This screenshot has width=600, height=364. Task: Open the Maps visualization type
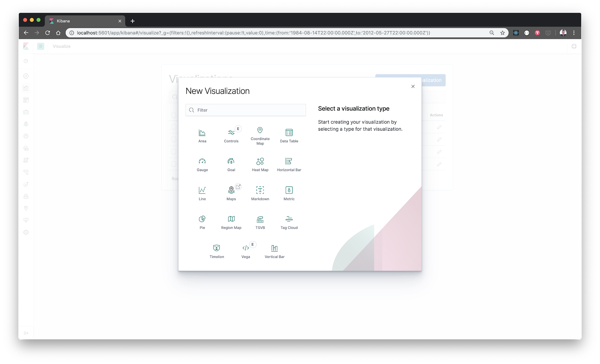click(231, 193)
